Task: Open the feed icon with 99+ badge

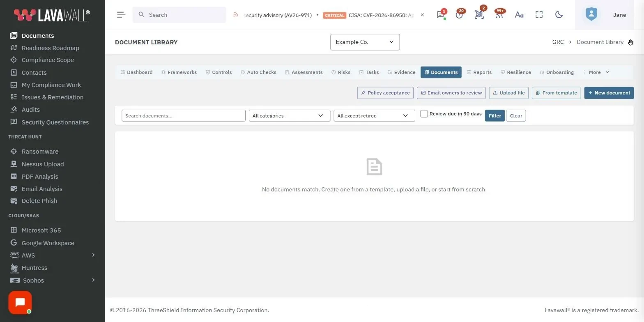Action: click(x=499, y=15)
